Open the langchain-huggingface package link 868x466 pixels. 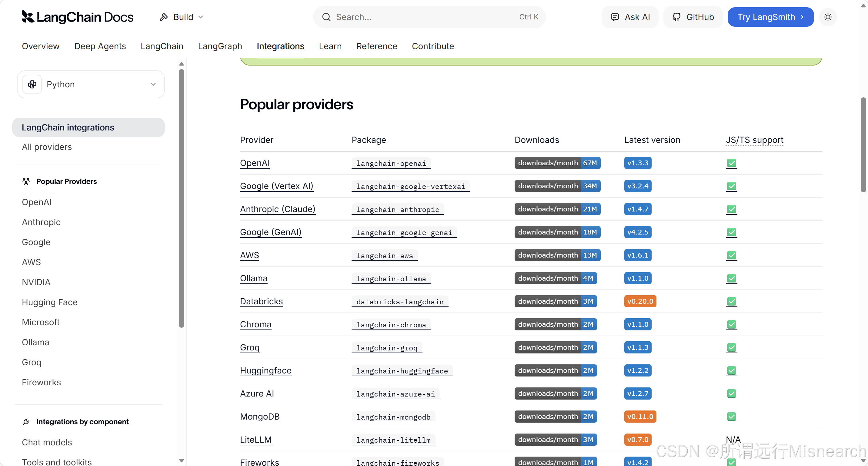pyautogui.click(x=402, y=371)
